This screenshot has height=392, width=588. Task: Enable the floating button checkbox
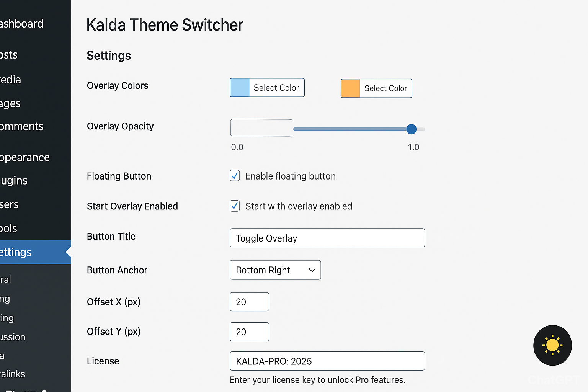click(x=235, y=176)
